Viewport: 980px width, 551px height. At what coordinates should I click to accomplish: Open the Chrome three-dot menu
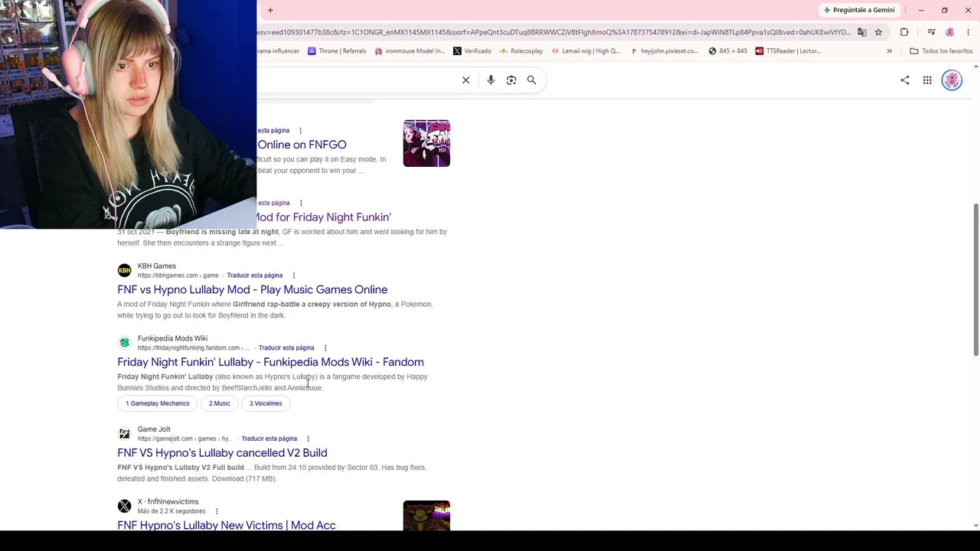(x=968, y=32)
